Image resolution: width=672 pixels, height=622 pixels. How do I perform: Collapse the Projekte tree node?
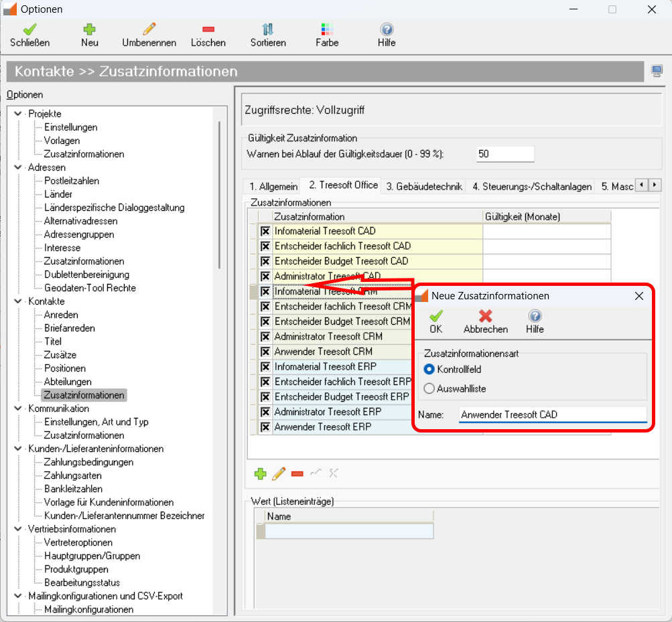pos(17,114)
